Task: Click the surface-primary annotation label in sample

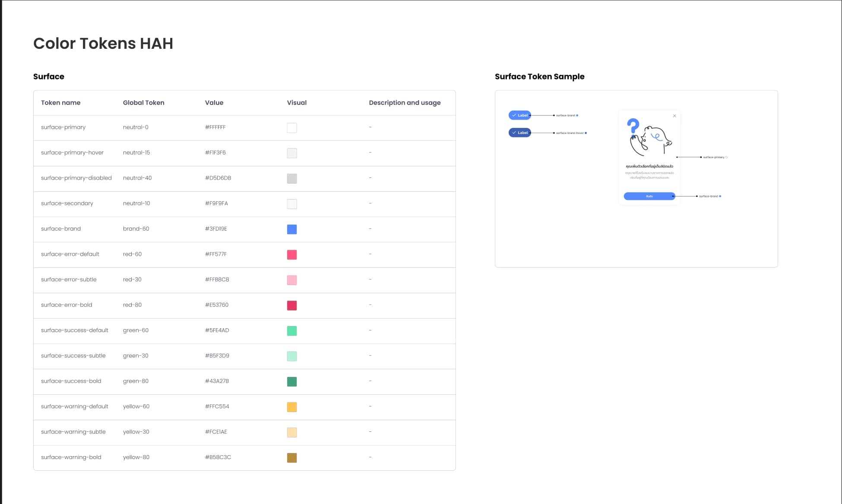Action: coord(714,157)
